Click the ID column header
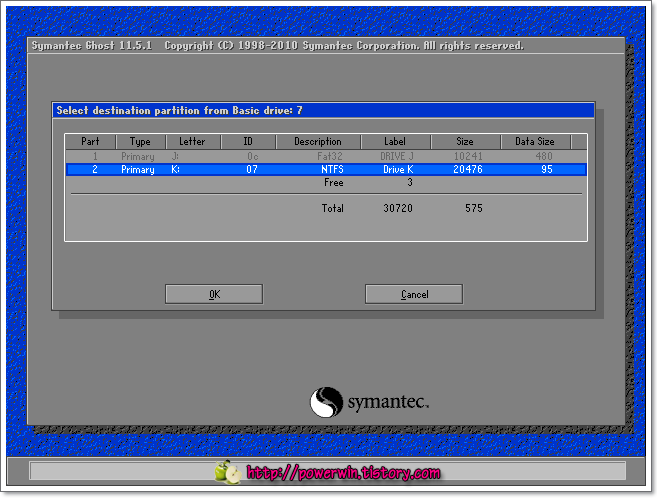Image resolution: width=658 pixels, height=498 pixels. coord(248,142)
